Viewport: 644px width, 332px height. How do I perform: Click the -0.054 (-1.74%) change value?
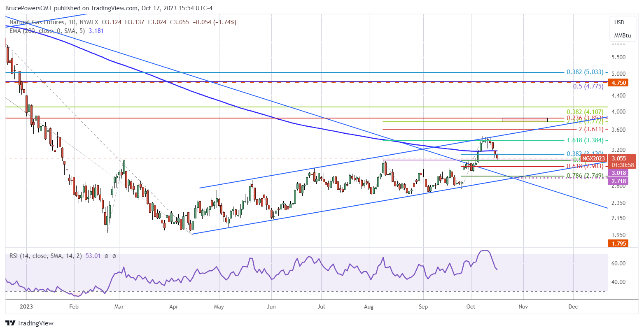(215, 22)
